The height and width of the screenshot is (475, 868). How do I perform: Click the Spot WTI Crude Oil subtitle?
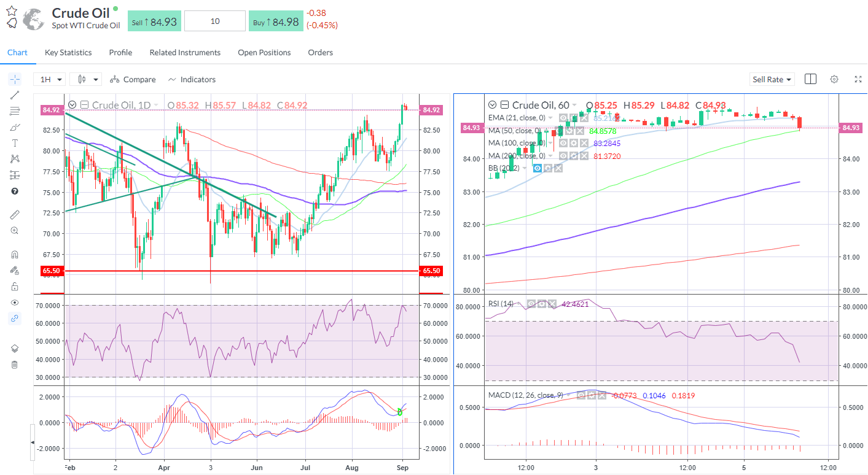[x=86, y=26]
